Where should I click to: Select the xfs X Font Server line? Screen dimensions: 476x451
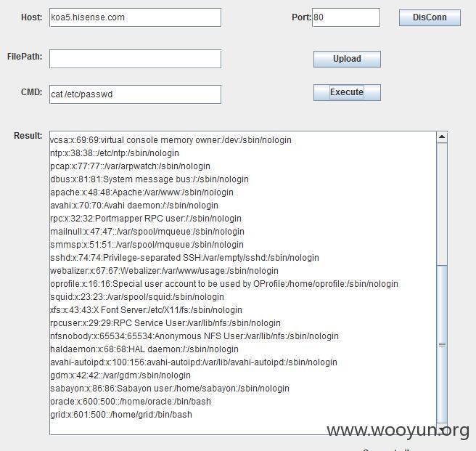[x=146, y=310]
